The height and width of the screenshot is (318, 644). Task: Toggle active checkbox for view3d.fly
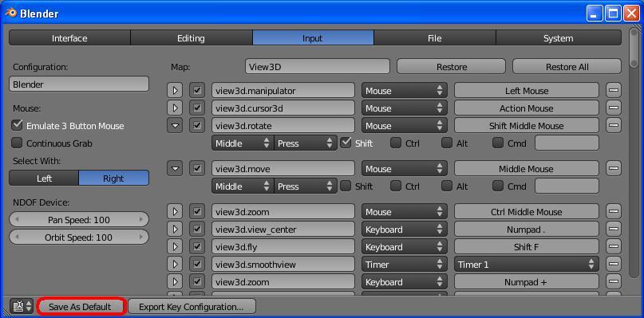pyautogui.click(x=197, y=246)
